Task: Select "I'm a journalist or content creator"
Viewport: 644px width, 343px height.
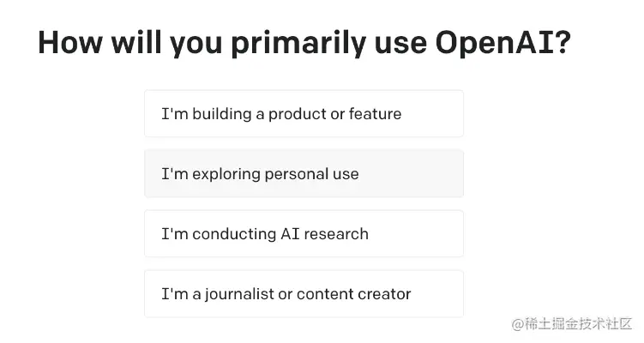Action: tap(304, 293)
